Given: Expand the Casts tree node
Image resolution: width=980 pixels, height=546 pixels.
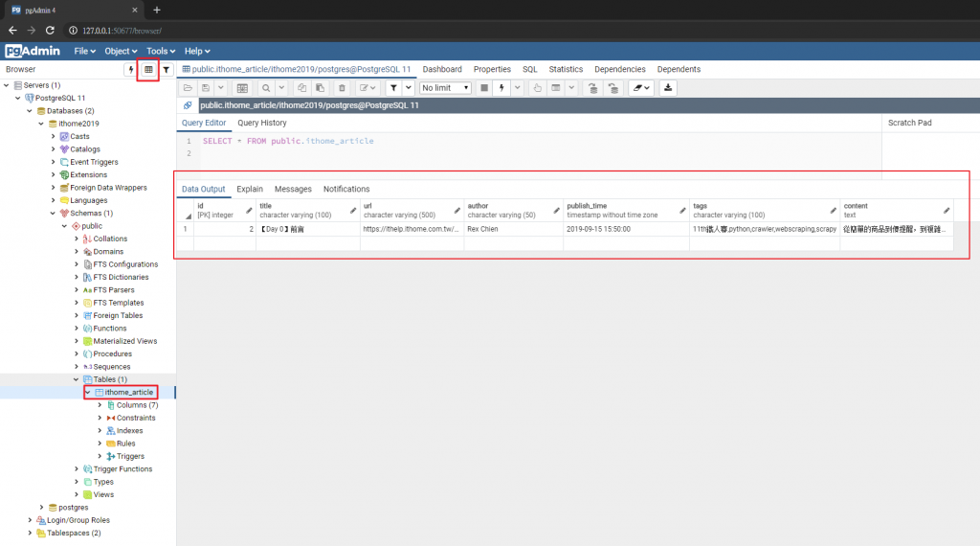Looking at the screenshot, I should click(x=54, y=136).
